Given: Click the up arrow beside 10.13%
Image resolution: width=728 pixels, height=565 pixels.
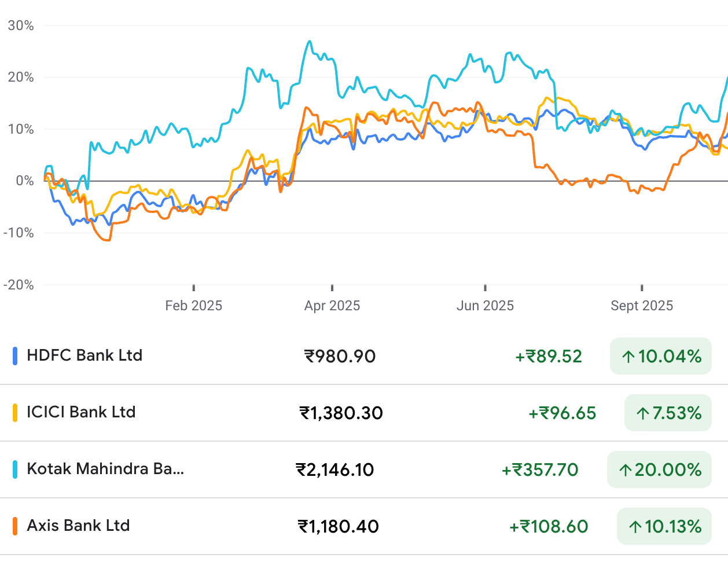Looking at the screenshot, I should point(635,527).
